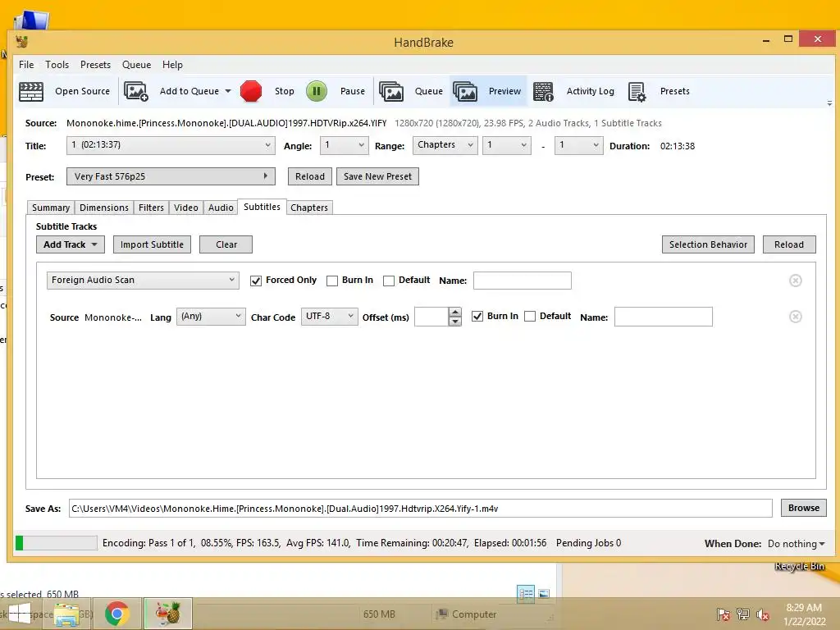Switch to the Audio tab
The width and height of the screenshot is (840, 630).
[x=221, y=208]
